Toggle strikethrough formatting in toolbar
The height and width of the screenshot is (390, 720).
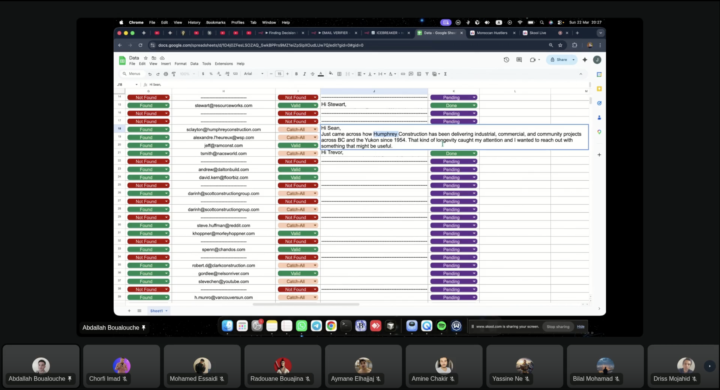tap(312, 74)
